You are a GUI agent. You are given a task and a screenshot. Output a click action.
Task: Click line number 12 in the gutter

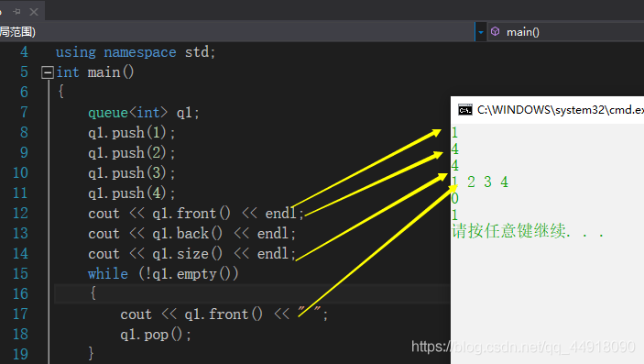pos(20,213)
